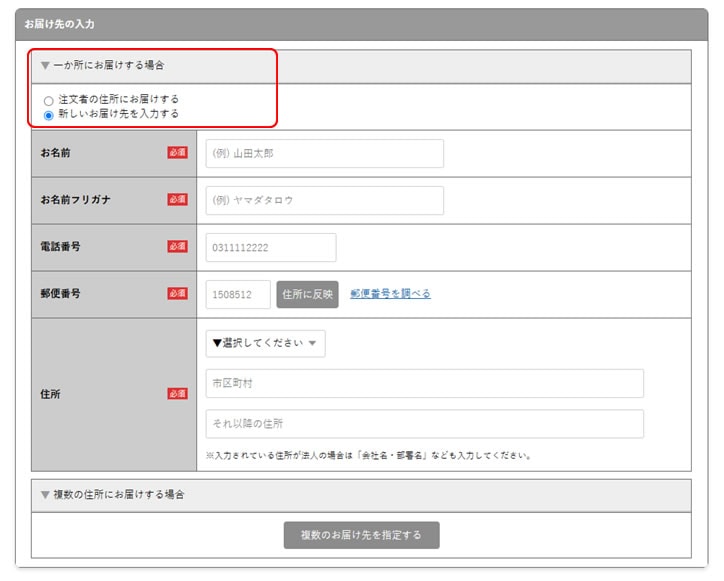Click the 必須 badge beside 郵便番号
The image size is (724, 581).
[x=177, y=294]
